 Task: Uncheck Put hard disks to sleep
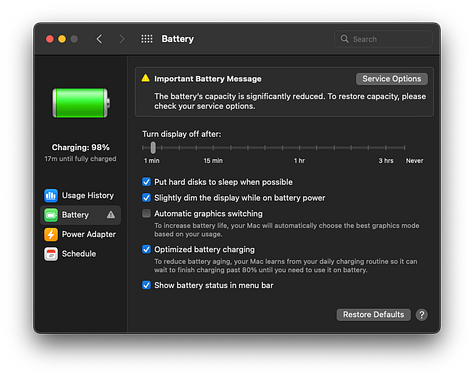click(146, 182)
